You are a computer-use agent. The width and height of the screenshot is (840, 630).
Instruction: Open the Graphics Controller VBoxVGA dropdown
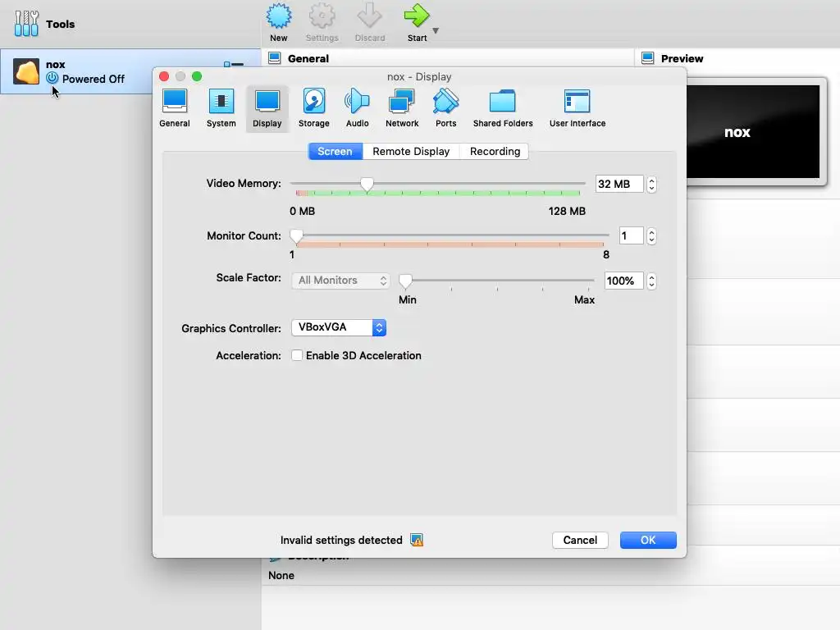coord(339,327)
